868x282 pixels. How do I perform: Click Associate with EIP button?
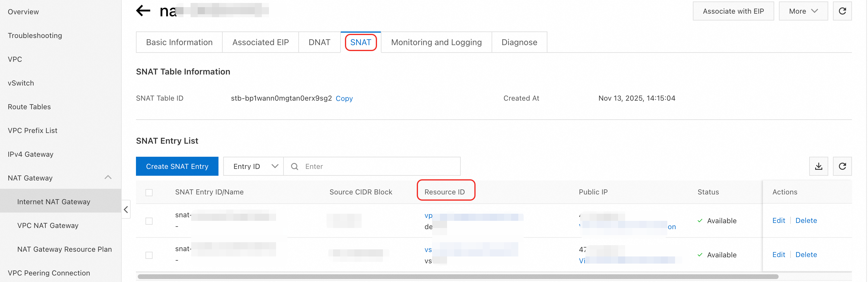click(x=733, y=11)
